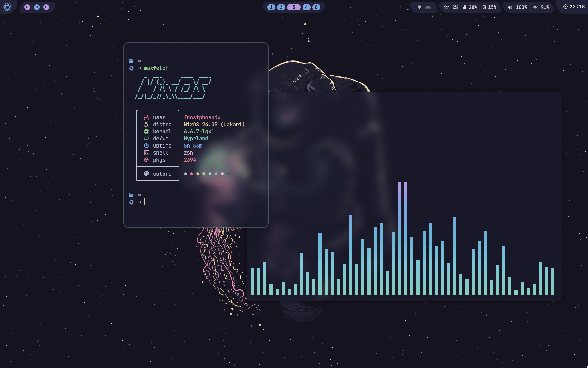Select active workspace 3 pill
This screenshot has height=368, width=588.
point(294,7)
